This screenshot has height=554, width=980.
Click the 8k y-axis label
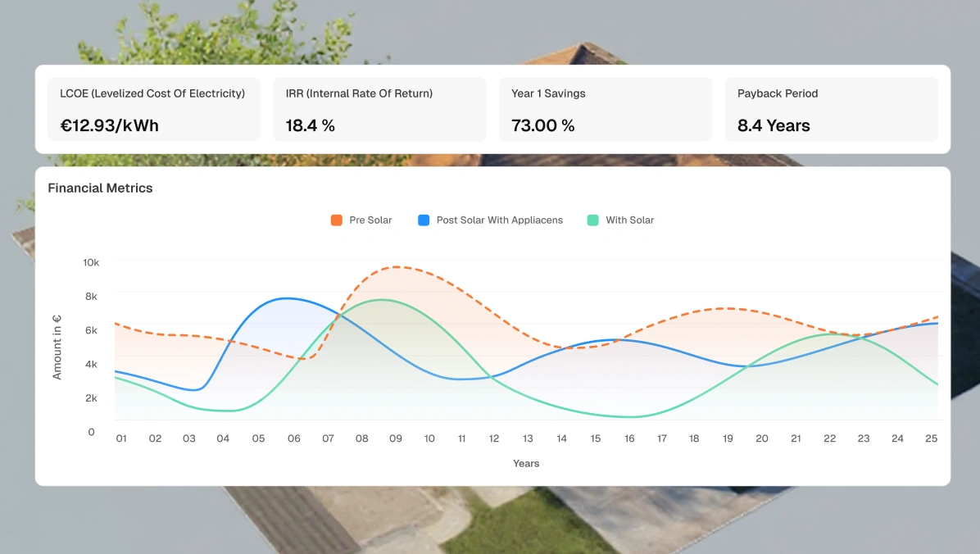point(91,297)
